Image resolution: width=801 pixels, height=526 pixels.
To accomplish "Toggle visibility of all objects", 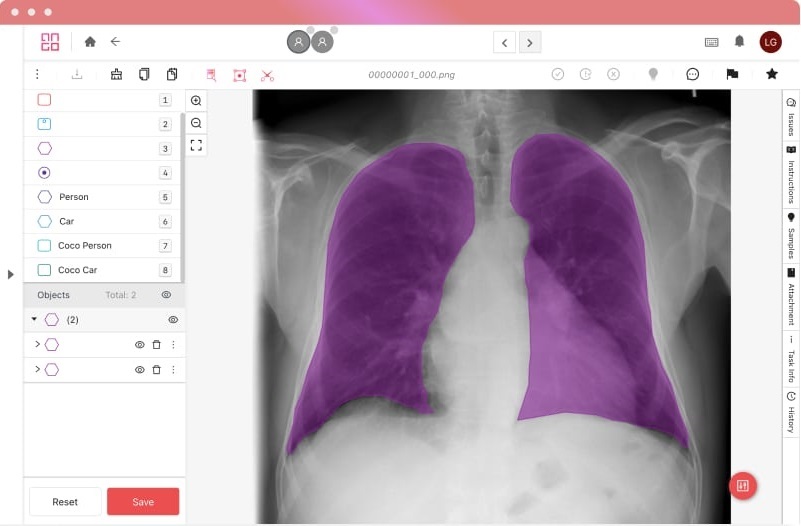I will click(166, 295).
